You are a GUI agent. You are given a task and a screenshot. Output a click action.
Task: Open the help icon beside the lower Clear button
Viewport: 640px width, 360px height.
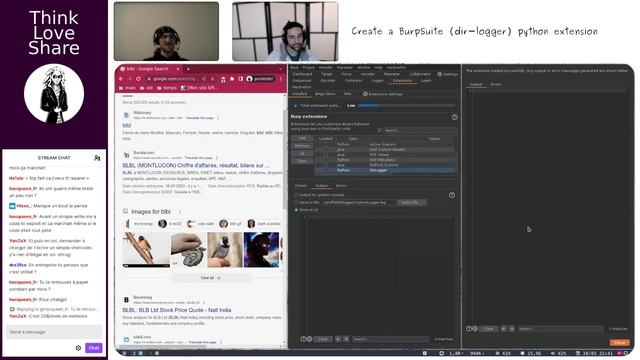(x=303, y=339)
